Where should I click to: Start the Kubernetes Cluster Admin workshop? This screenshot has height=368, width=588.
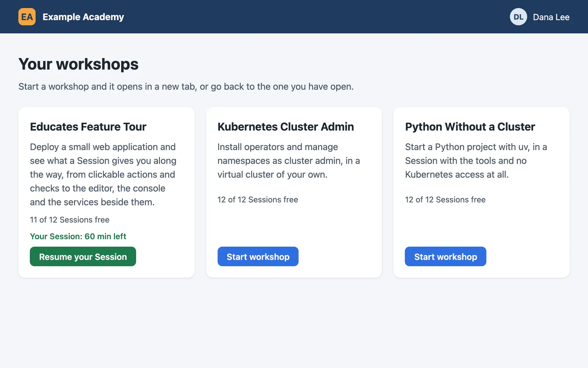point(258,256)
